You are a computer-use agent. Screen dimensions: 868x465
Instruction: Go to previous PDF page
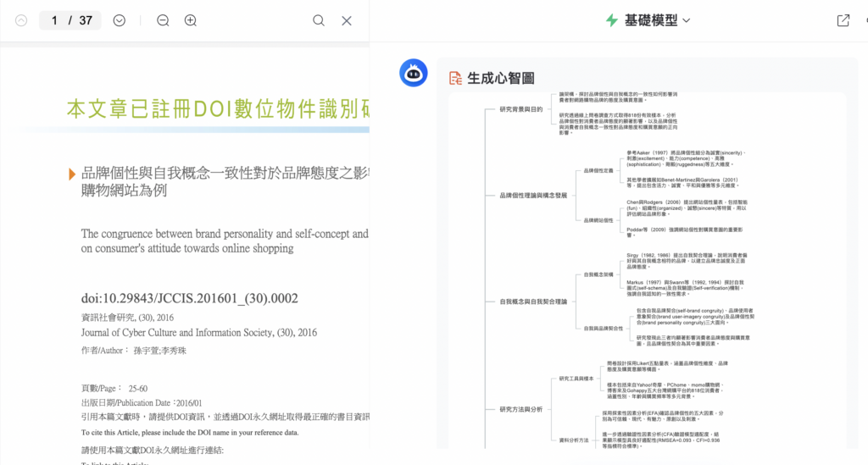[21, 20]
